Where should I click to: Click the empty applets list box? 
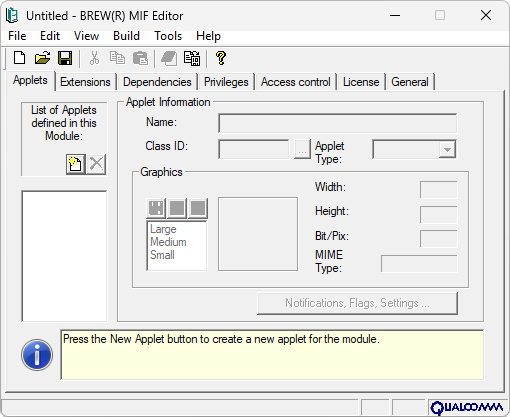pyautogui.click(x=64, y=256)
